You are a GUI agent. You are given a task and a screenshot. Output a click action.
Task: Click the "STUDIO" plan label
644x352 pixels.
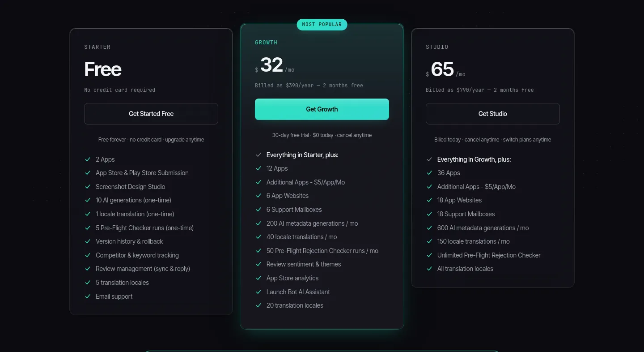(x=437, y=47)
